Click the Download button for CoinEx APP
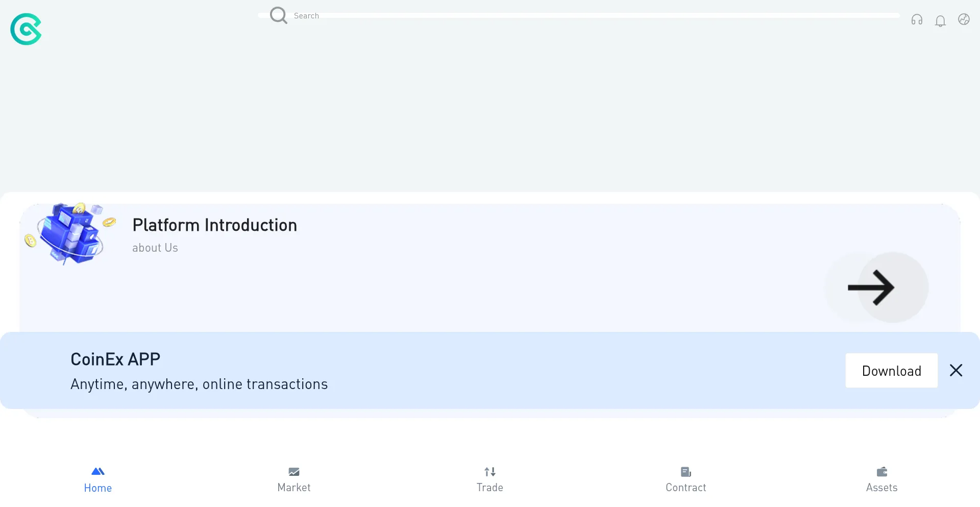 coord(891,371)
